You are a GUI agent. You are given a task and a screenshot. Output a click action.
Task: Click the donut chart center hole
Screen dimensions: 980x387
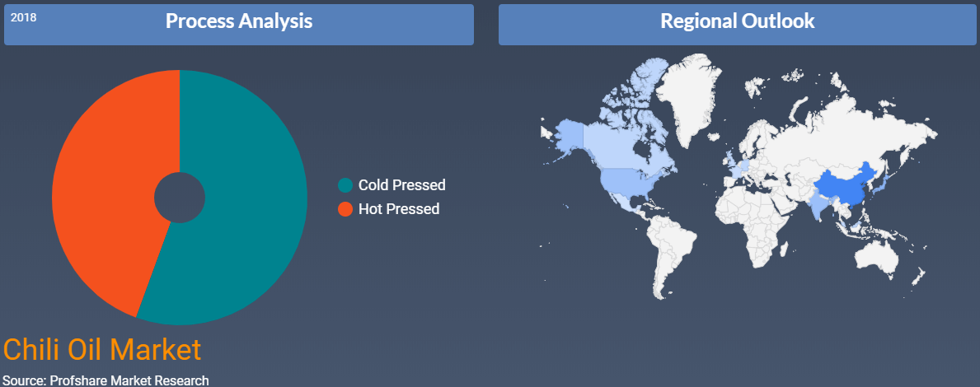(x=180, y=198)
